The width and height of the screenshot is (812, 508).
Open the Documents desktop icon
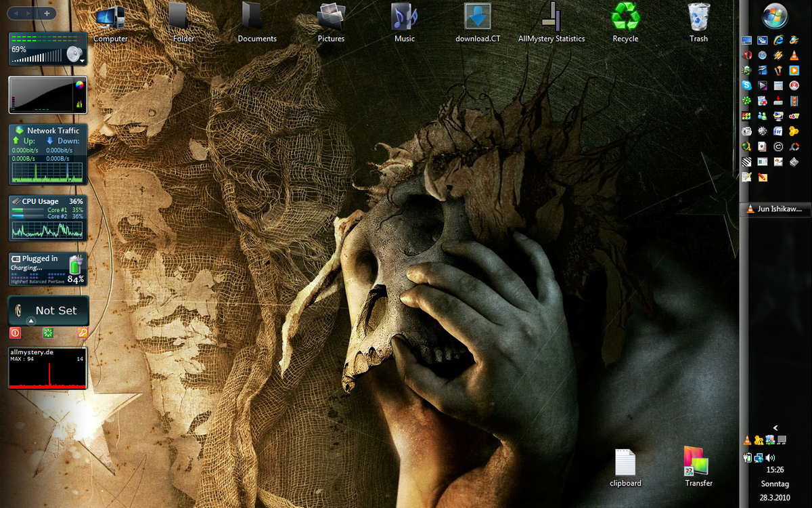257,22
